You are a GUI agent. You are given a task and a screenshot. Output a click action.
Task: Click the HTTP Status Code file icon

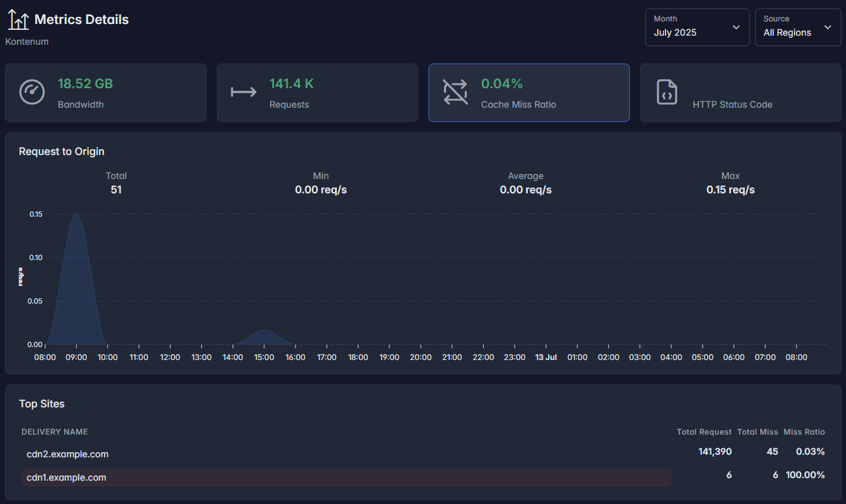point(667,92)
